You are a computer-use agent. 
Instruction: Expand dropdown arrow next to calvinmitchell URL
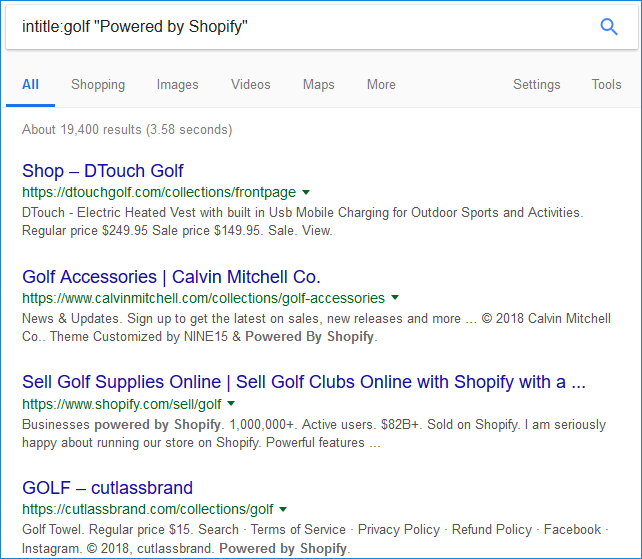395,298
